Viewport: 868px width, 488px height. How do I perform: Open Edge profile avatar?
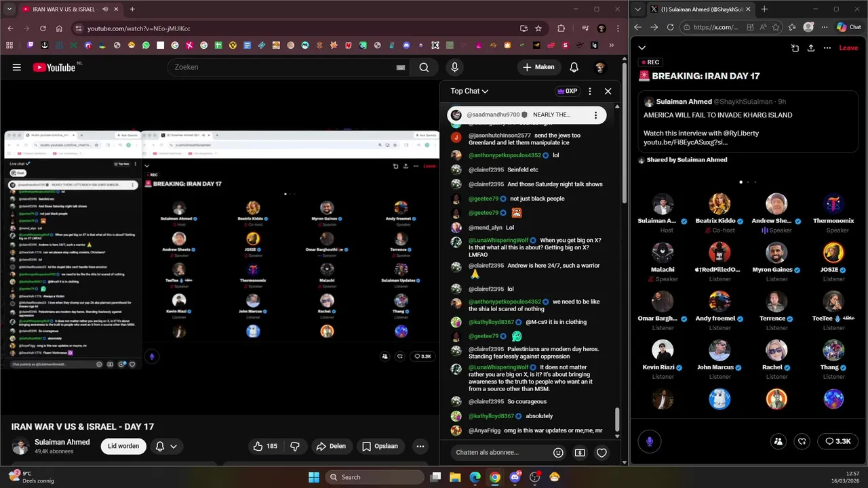click(x=808, y=27)
